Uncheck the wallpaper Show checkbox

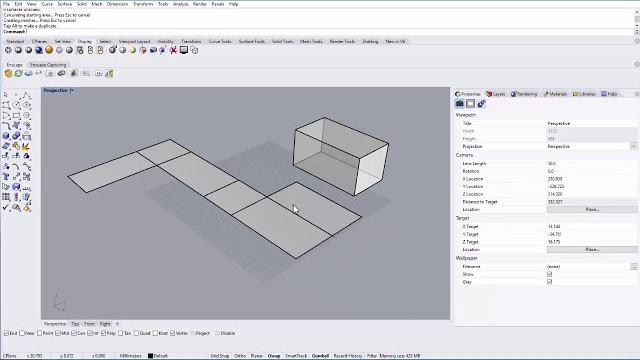[549, 274]
